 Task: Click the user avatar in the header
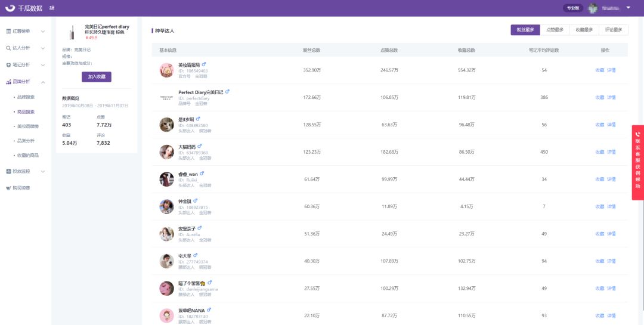coord(592,8)
